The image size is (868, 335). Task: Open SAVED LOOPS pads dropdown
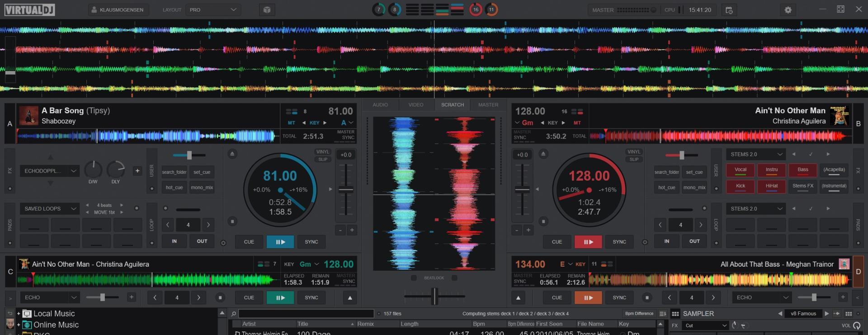(50, 209)
